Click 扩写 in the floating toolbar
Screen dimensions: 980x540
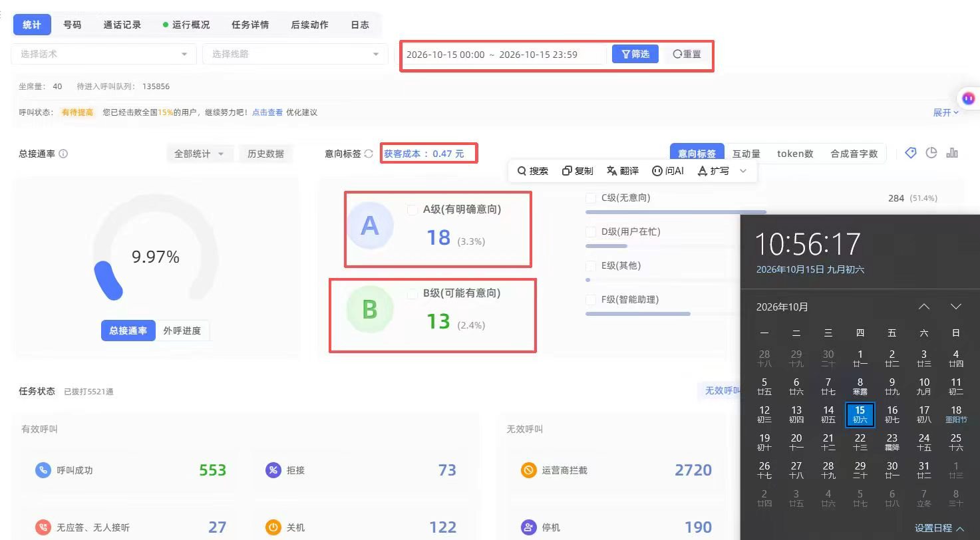(713, 171)
